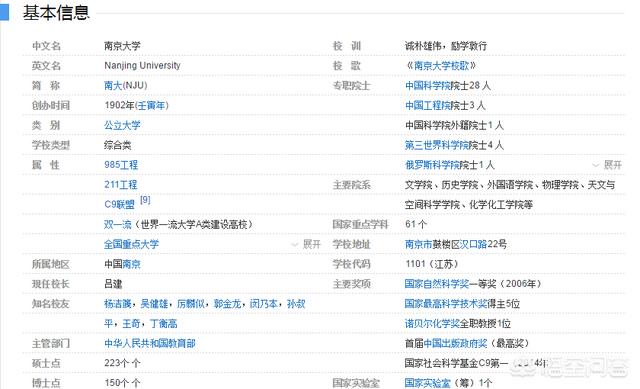Open the 全国重点大学 link

[x=131, y=244]
